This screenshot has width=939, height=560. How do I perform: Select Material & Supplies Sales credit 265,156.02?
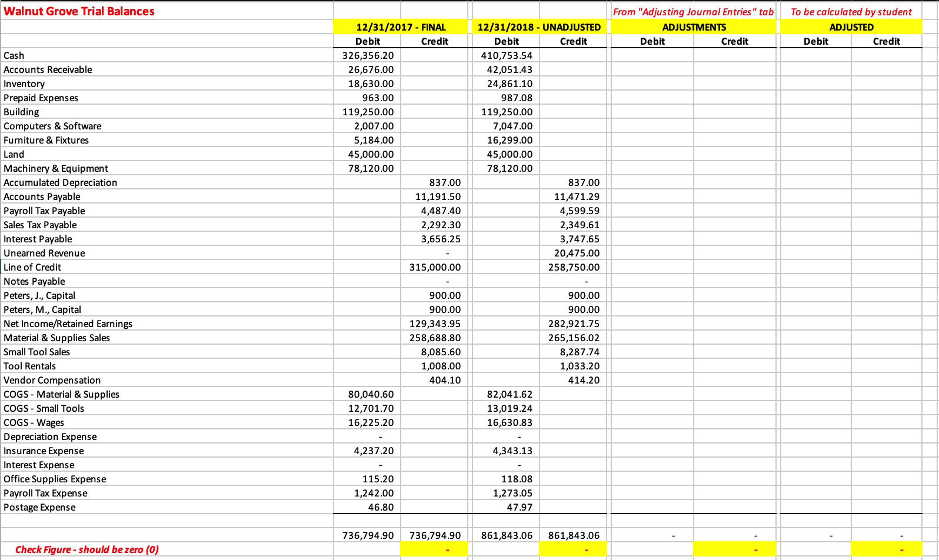coord(573,338)
